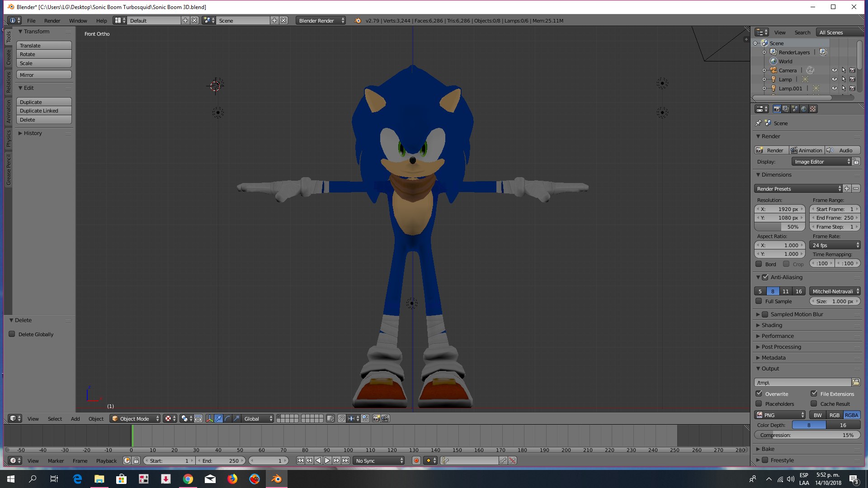
Task: Jump to the first frame of the timeline
Action: [x=300, y=460]
